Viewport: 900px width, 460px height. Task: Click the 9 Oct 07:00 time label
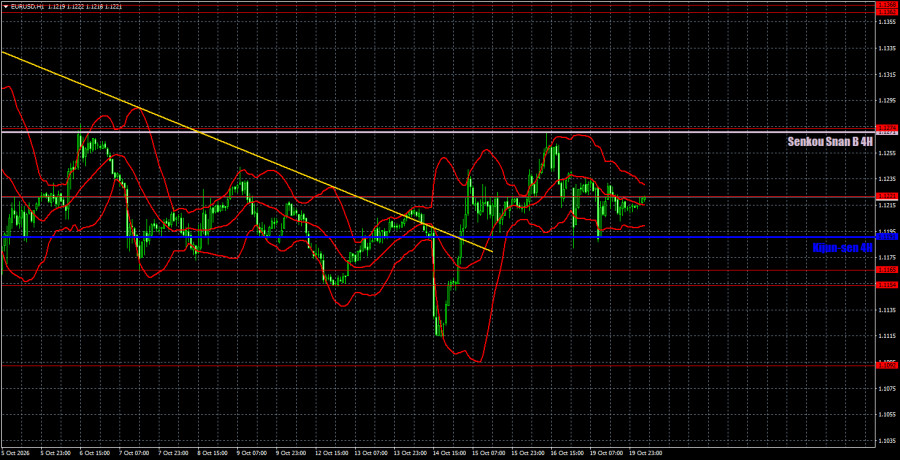click(250, 453)
